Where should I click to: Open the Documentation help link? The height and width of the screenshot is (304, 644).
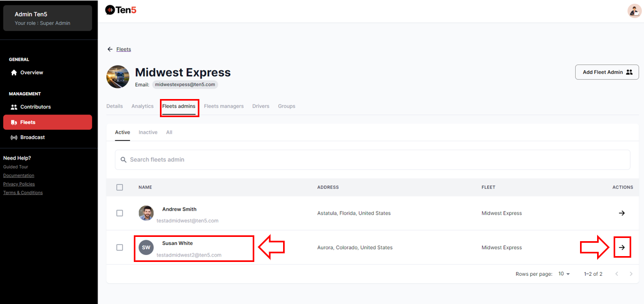pyautogui.click(x=19, y=176)
